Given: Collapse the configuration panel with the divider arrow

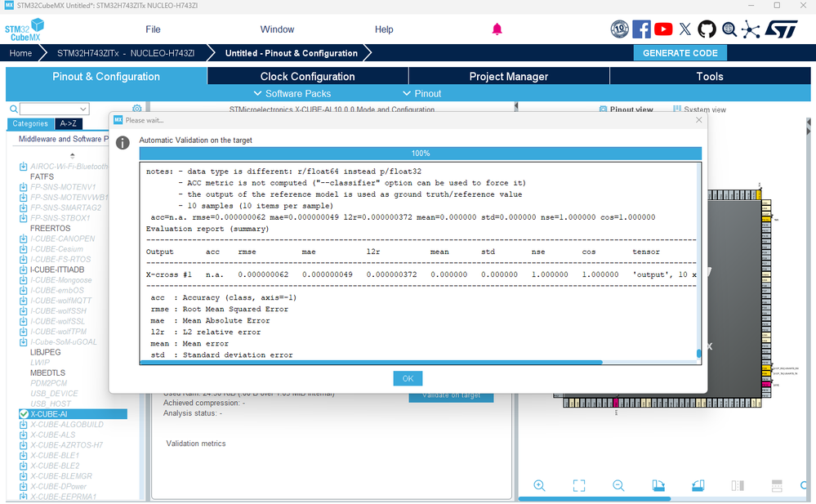Looking at the screenshot, I should click(x=516, y=107).
